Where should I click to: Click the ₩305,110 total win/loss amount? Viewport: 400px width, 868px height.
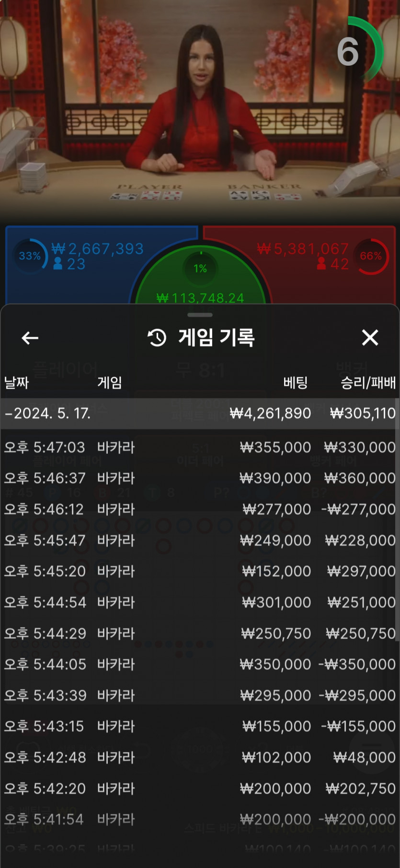click(x=363, y=413)
